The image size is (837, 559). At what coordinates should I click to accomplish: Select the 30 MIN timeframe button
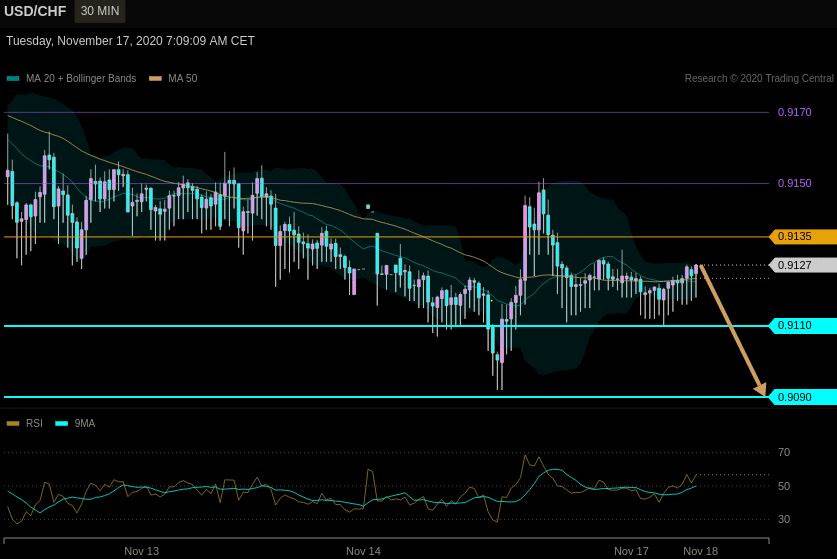click(100, 11)
